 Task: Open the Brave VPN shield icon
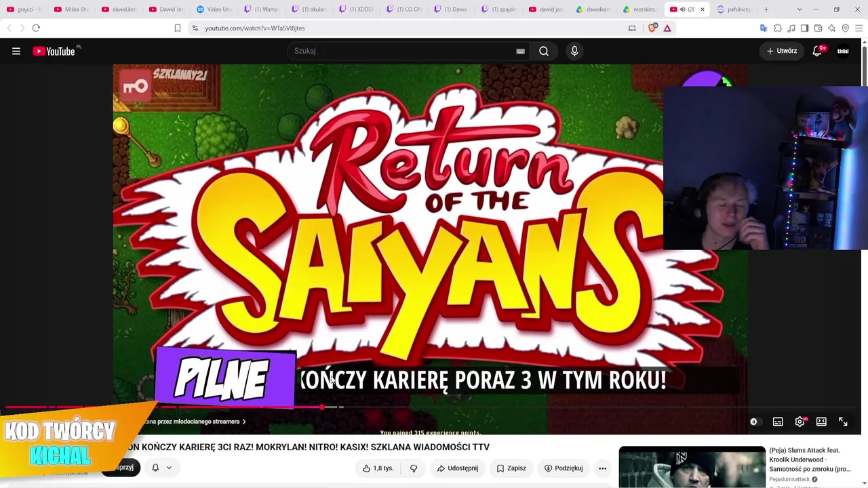pos(845,28)
